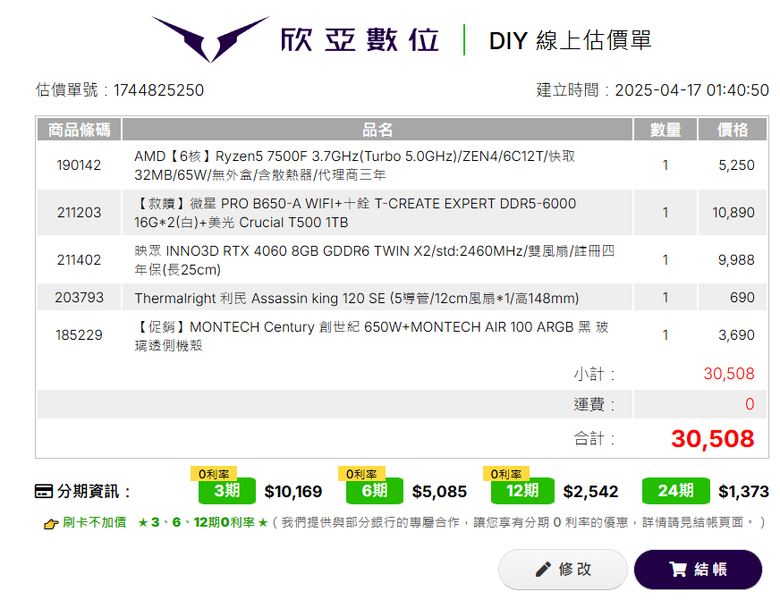
Task: Click the $5,085 installment amount
Action: click(439, 492)
